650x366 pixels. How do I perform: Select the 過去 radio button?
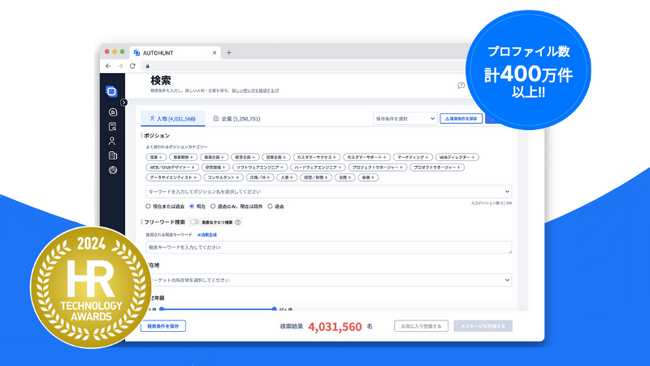(270, 206)
